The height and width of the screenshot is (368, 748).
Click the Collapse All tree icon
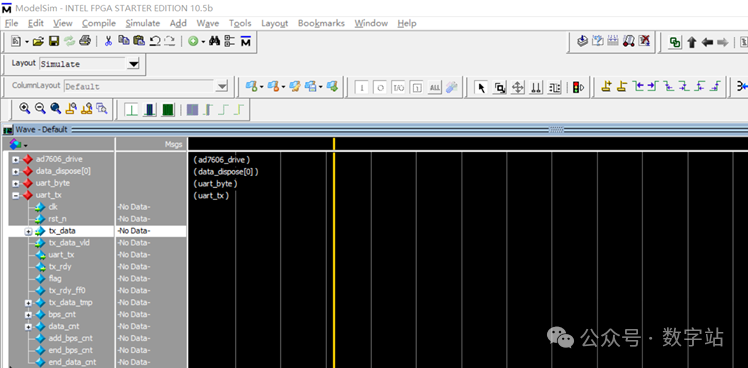click(x=230, y=42)
